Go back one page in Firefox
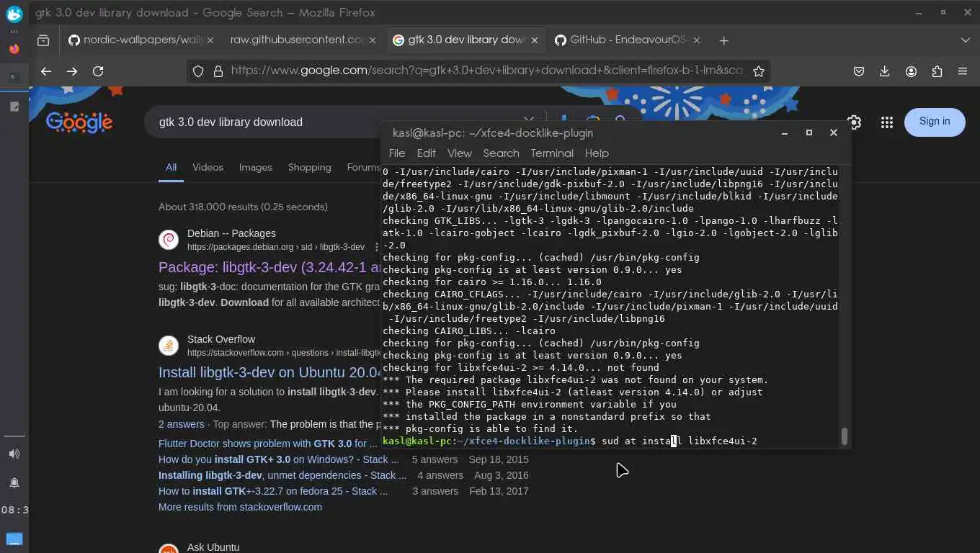Image resolution: width=980 pixels, height=553 pixels. tap(46, 71)
